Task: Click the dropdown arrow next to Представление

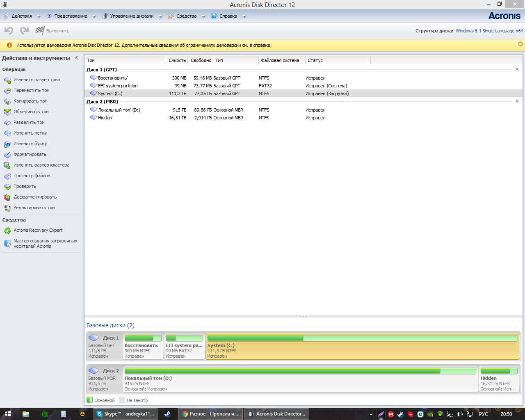Action: click(x=94, y=17)
